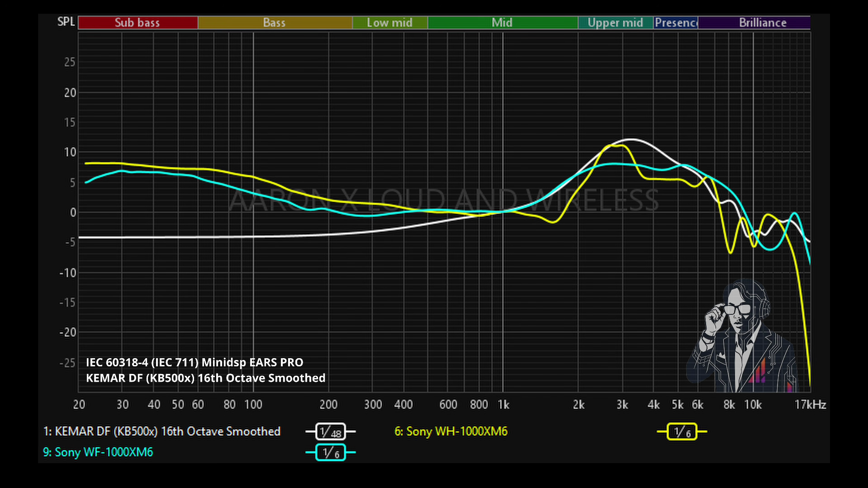
Task: Click the KEMAR DF 16th Octave Smoothed caption in graph
Action: click(206, 378)
